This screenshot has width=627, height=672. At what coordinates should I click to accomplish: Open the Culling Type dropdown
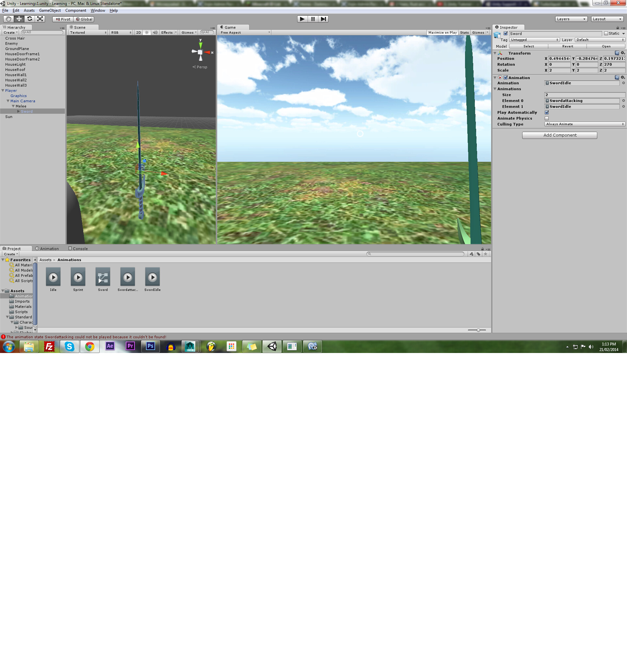585,124
